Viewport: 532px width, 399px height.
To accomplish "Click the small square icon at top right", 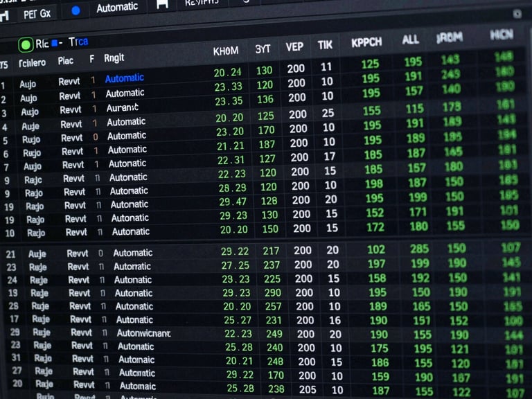I will (517, 14).
